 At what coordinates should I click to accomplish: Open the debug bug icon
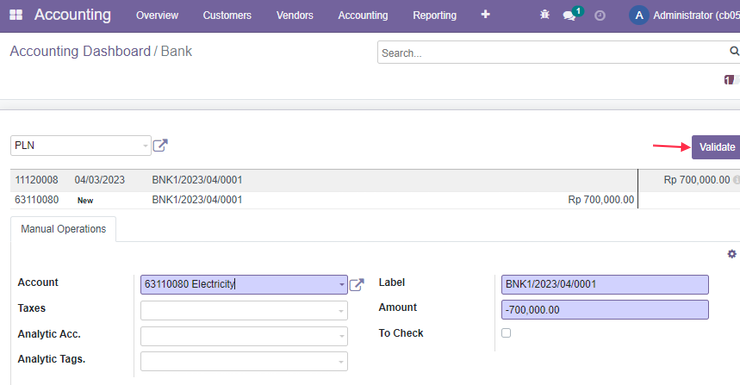click(x=545, y=15)
